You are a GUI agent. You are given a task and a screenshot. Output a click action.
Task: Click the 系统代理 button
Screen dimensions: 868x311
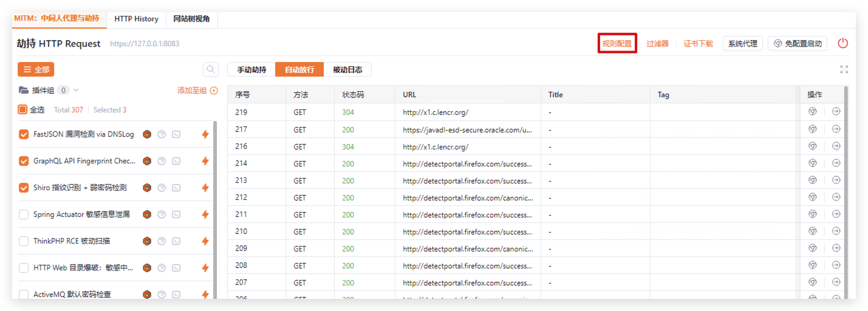pyautogui.click(x=742, y=44)
